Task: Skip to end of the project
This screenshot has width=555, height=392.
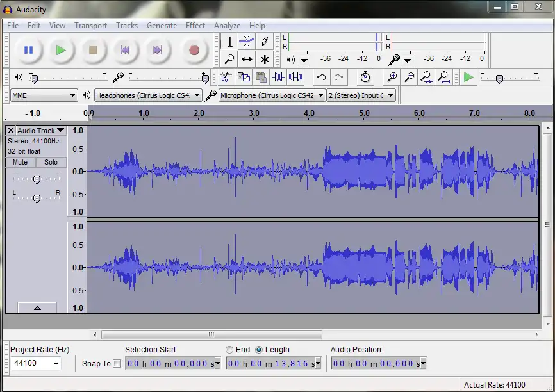Action: pos(158,50)
